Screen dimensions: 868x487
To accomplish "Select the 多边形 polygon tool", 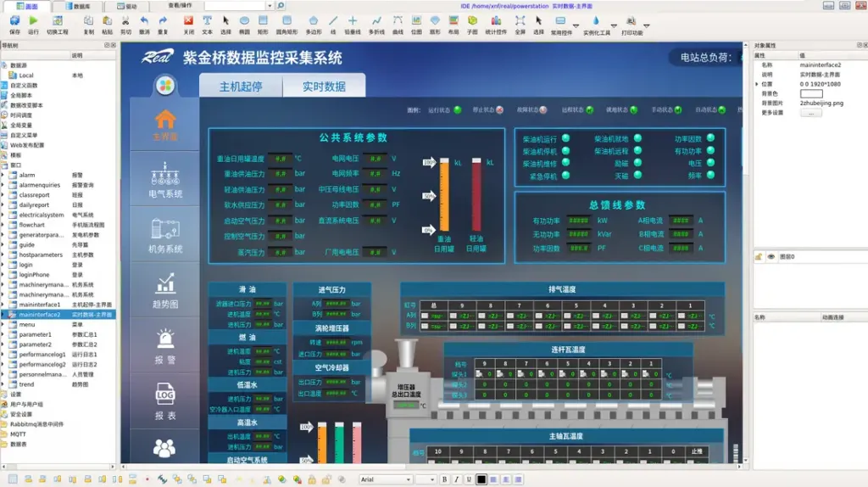I will 314,20.
